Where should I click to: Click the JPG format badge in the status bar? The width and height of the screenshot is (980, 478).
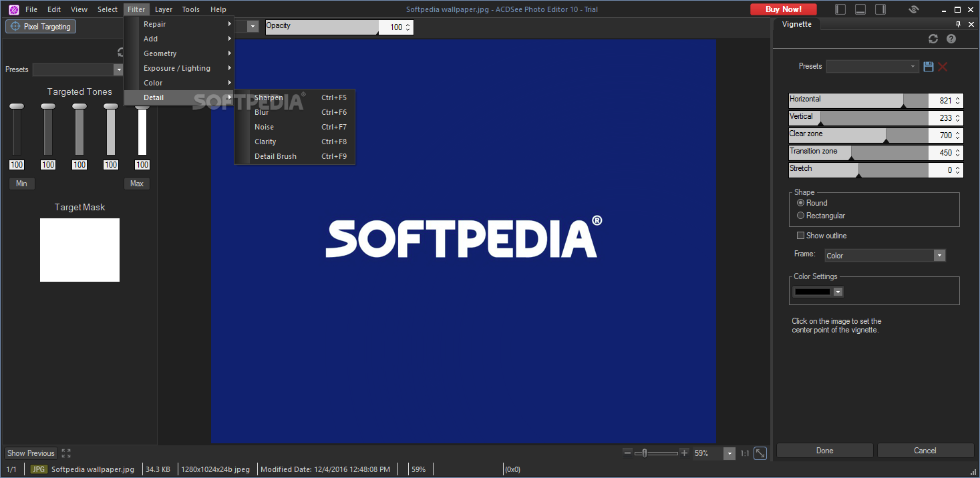pos(39,469)
